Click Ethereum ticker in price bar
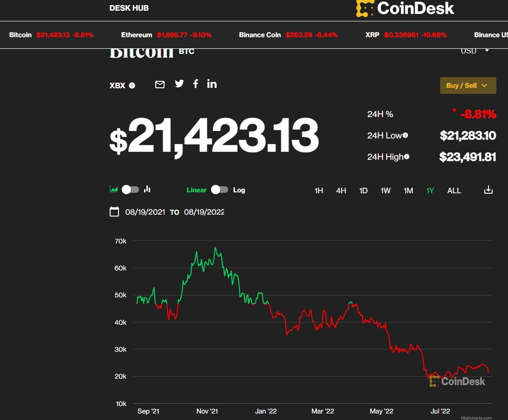Viewport: 508px width, 420px height. tap(166, 35)
